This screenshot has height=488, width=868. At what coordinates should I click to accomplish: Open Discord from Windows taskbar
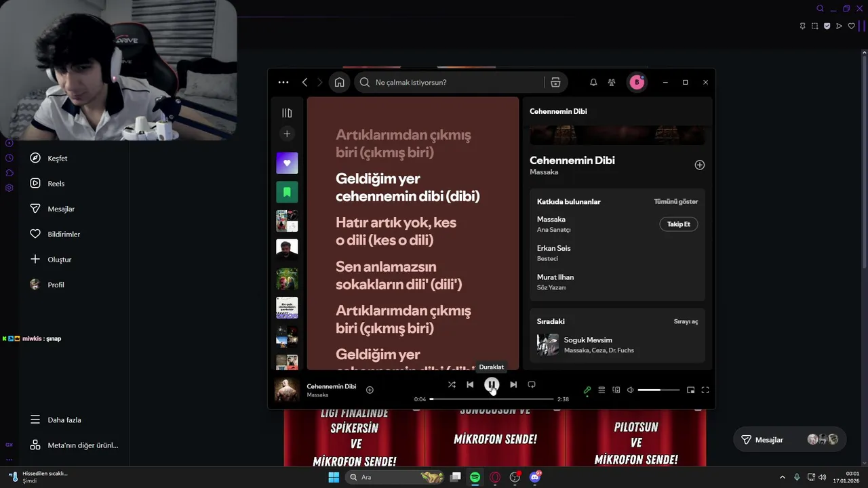pos(535,477)
